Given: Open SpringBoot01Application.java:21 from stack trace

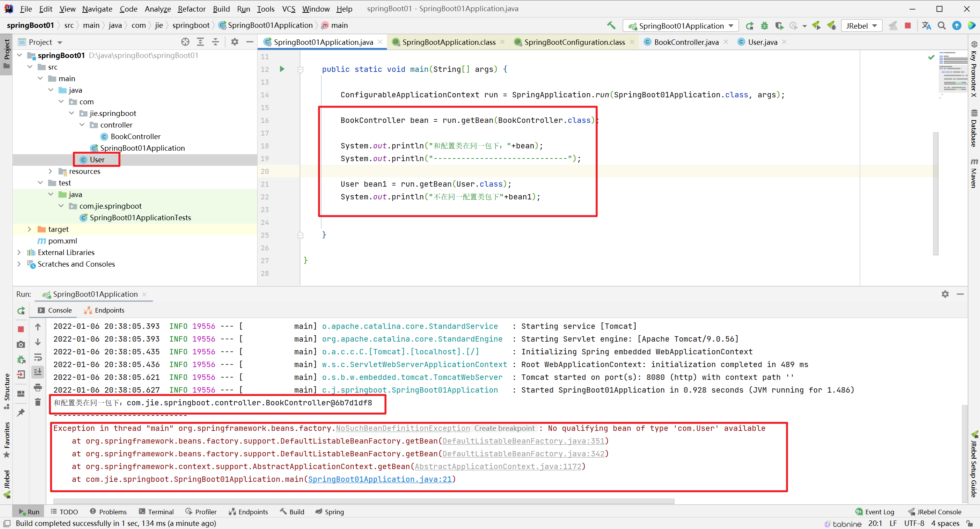Looking at the screenshot, I should [x=381, y=479].
